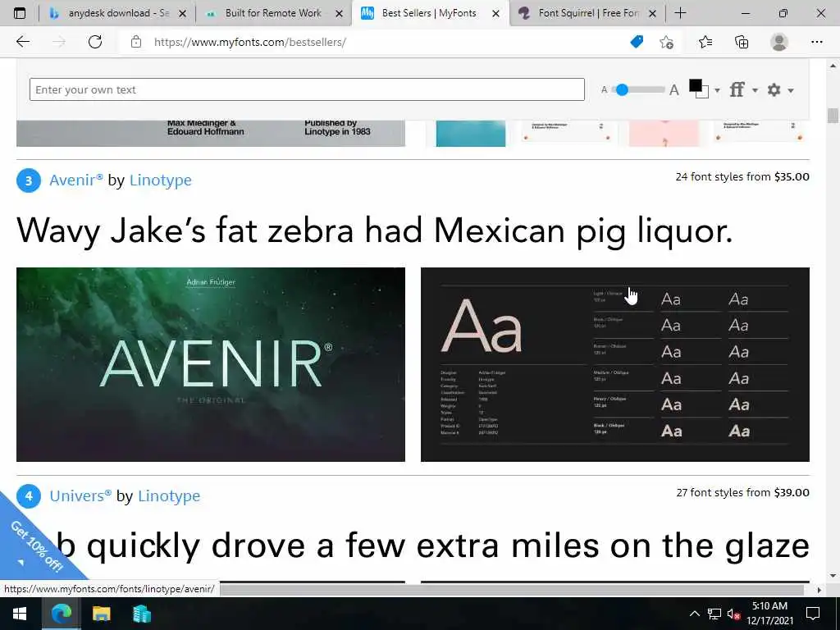
Task: Open the AVENIR green poster image
Action: tap(211, 364)
